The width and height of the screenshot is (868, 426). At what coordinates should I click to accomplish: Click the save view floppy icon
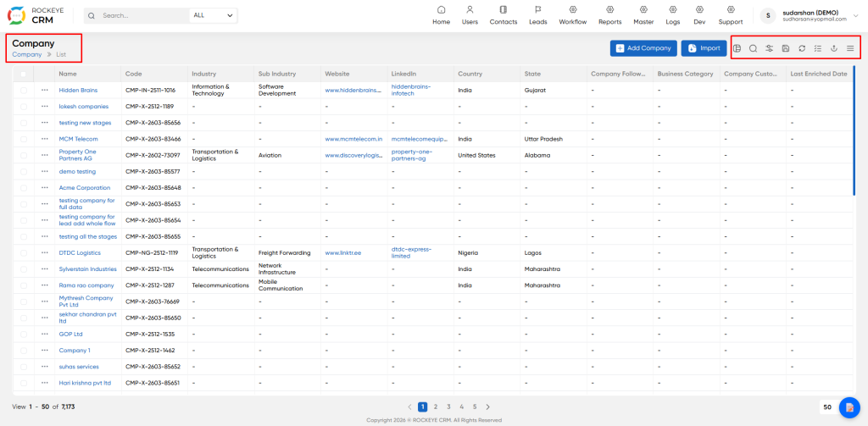[785, 48]
